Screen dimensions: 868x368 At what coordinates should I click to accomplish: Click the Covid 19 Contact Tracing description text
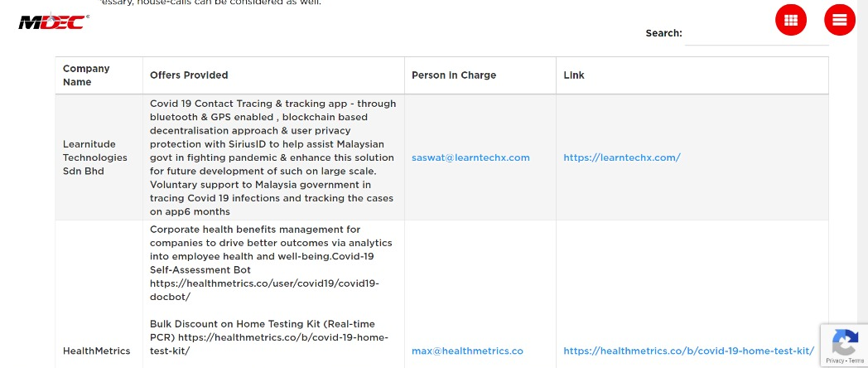point(272,157)
